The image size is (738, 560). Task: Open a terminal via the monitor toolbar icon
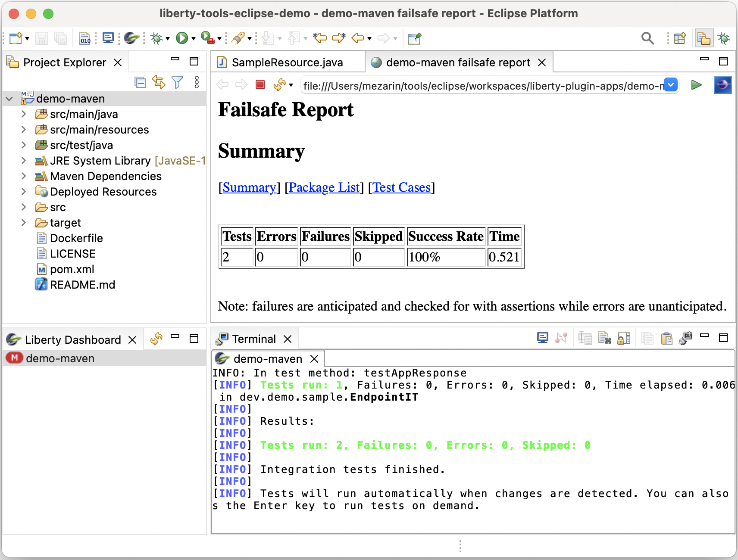(x=108, y=38)
